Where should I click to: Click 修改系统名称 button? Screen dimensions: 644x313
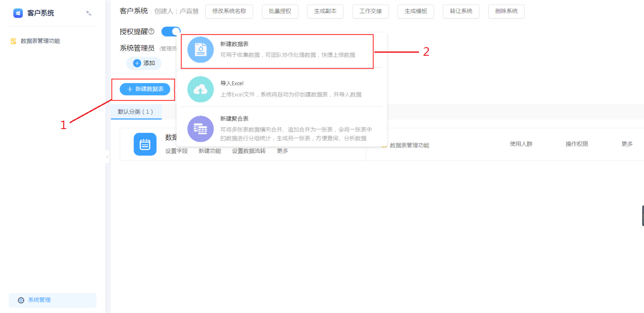coord(229,11)
